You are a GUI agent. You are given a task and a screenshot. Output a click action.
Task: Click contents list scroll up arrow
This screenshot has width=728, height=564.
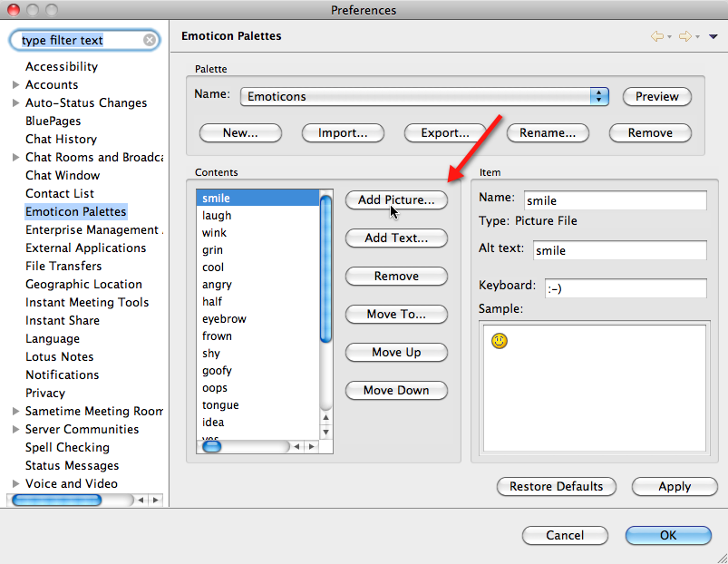pos(326,417)
